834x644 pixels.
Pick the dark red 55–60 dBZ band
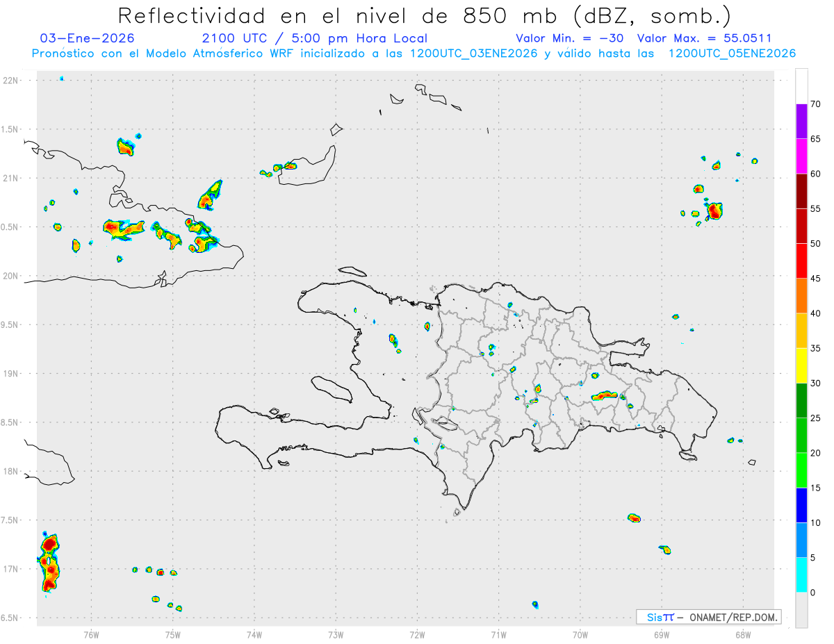[801, 191]
